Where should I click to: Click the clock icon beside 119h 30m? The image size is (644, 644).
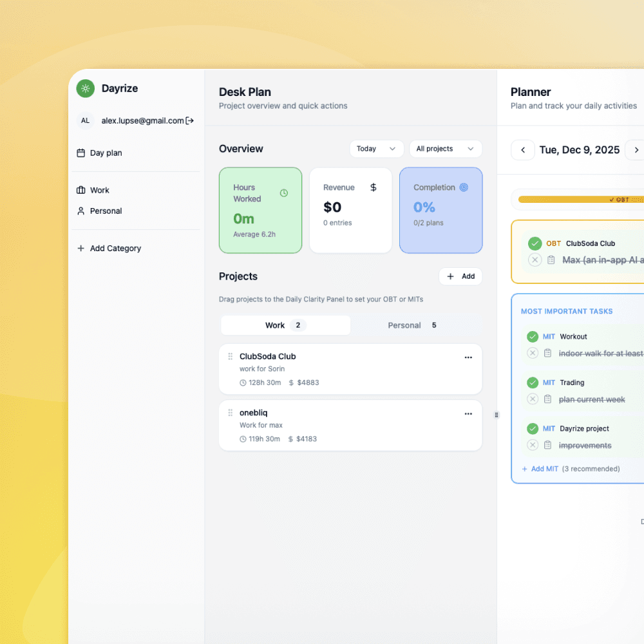tap(243, 439)
